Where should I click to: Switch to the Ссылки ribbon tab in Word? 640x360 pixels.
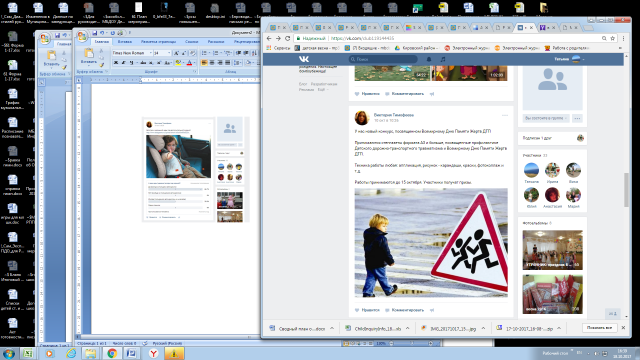pyautogui.click(x=191, y=42)
